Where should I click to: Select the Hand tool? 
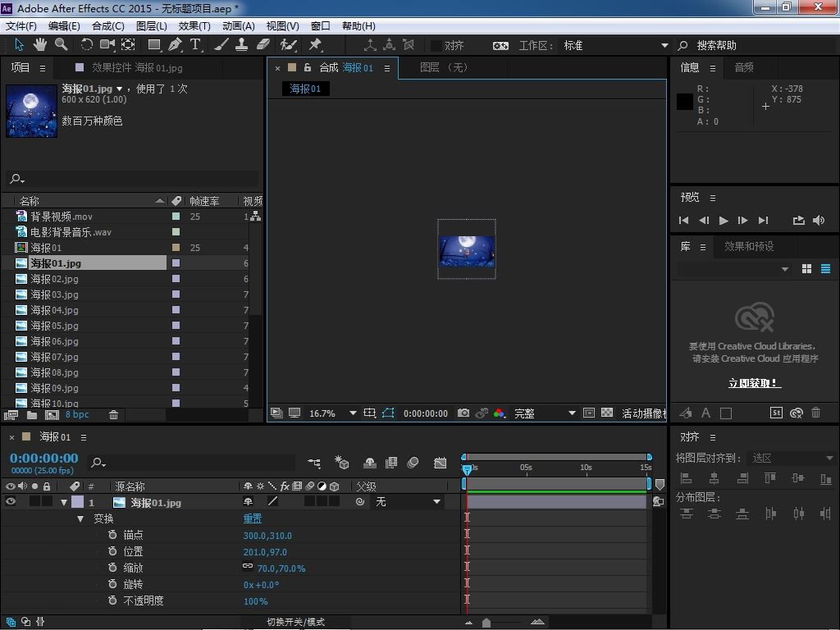[39, 44]
